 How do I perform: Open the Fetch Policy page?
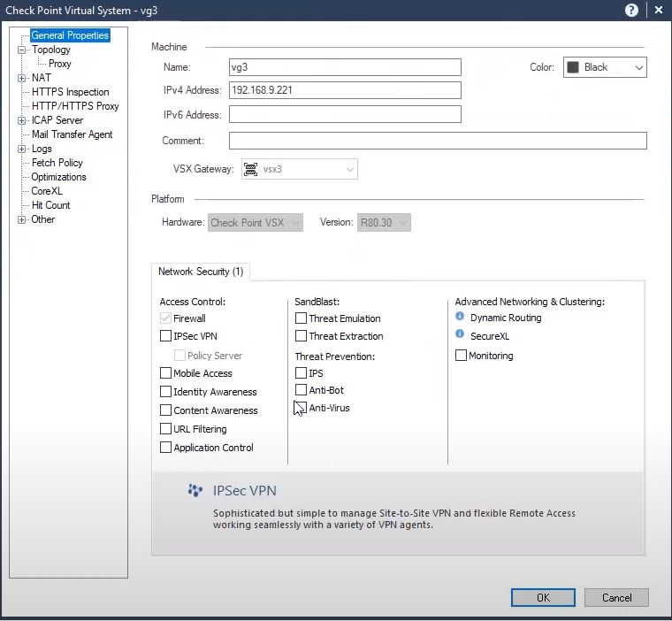coord(57,163)
